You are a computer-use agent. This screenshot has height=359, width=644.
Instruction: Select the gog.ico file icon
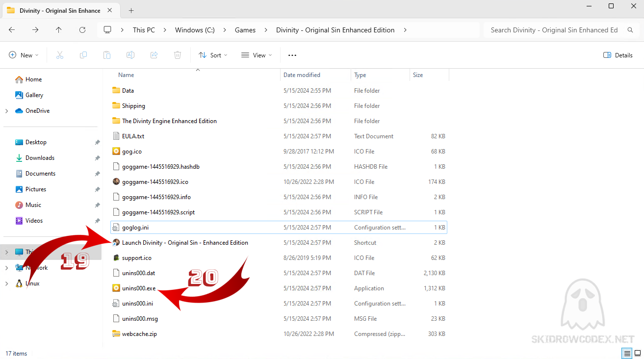116,151
